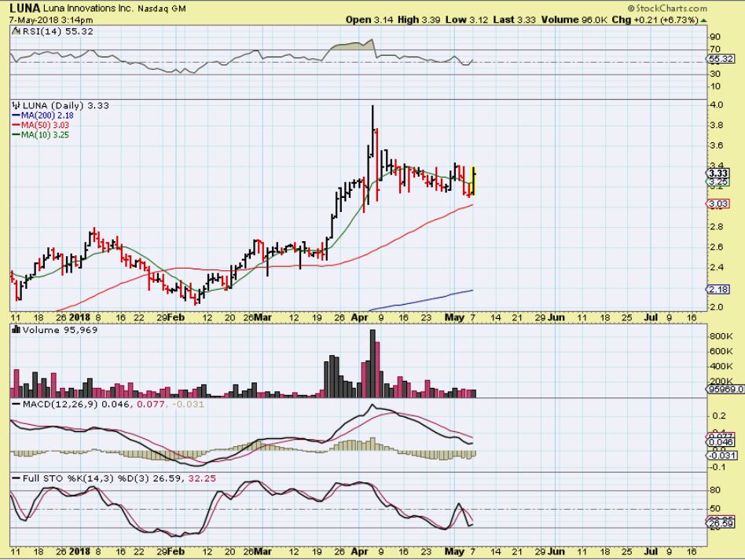Click the candlestick icon beside LUNA (Daily)
Image resolution: width=745 pixels, height=560 pixels.
(15, 104)
